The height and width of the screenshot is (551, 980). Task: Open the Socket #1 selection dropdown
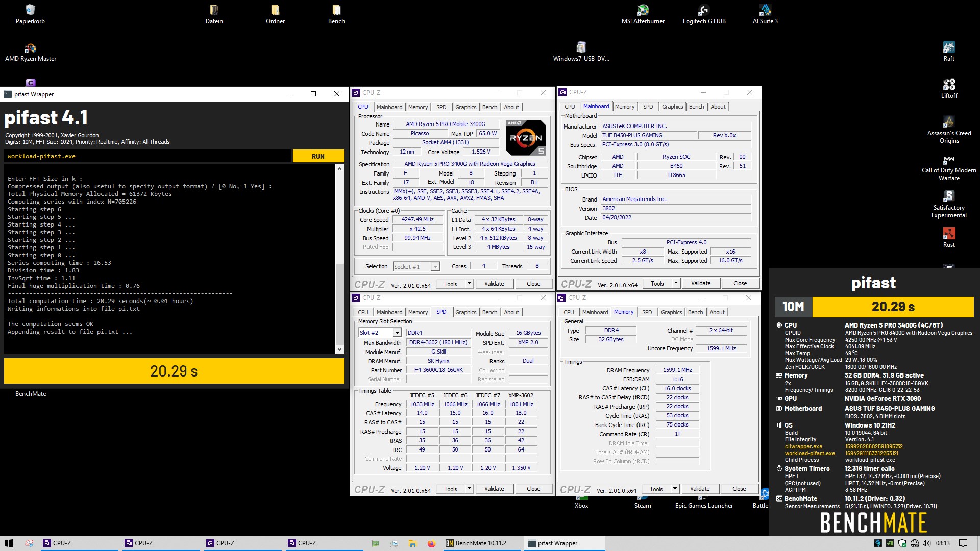[416, 266]
